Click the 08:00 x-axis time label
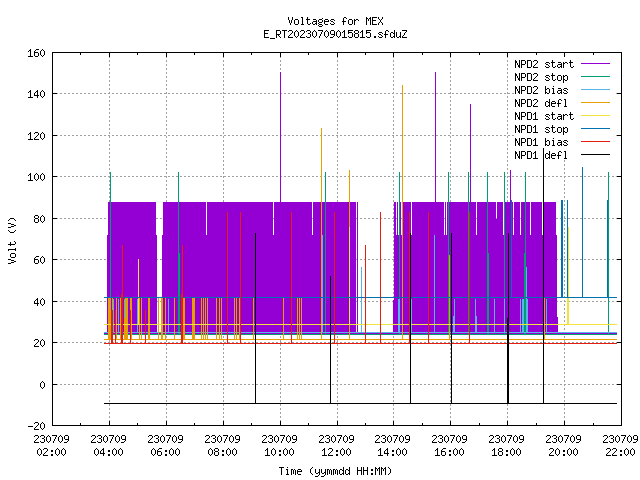This screenshot has height=480, width=640. coord(222,452)
